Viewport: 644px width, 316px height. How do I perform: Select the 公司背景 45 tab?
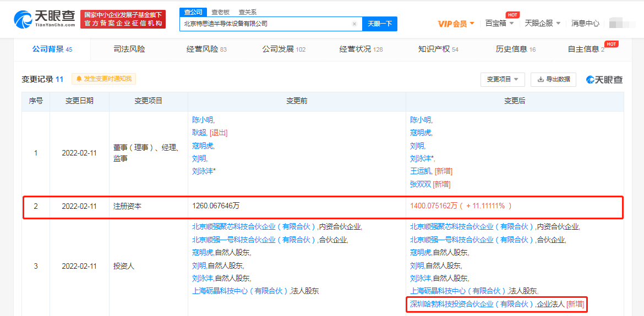(x=52, y=49)
